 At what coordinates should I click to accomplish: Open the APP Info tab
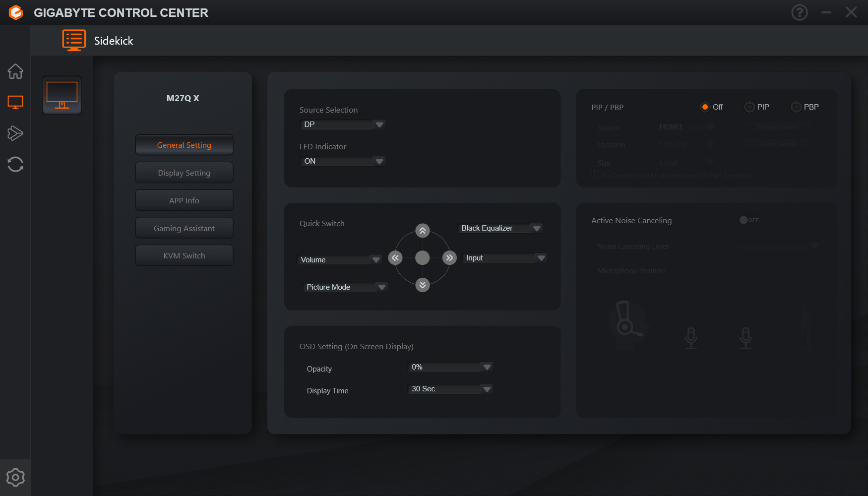coord(184,200)
